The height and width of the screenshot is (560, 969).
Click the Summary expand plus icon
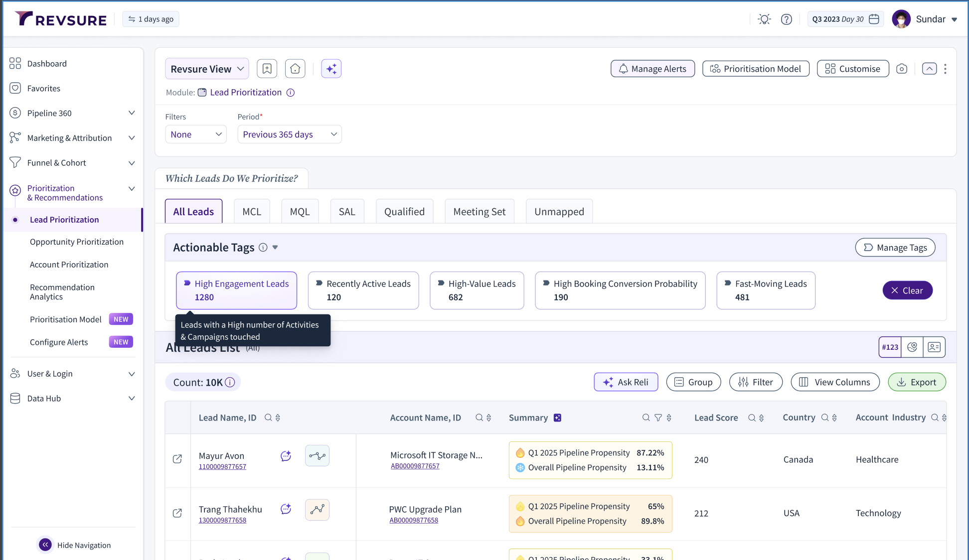(x=558, y=418)
